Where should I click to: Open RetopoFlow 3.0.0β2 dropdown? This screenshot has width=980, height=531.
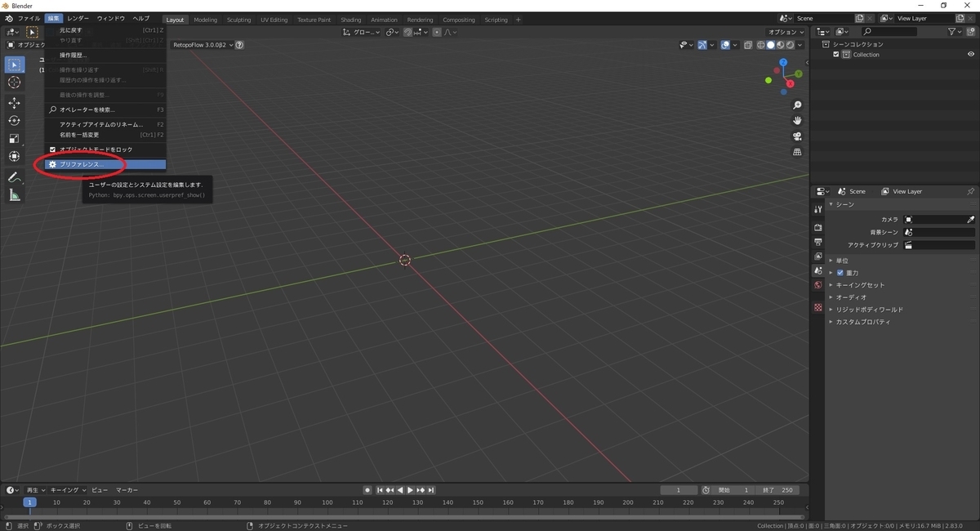click(203, 45)
